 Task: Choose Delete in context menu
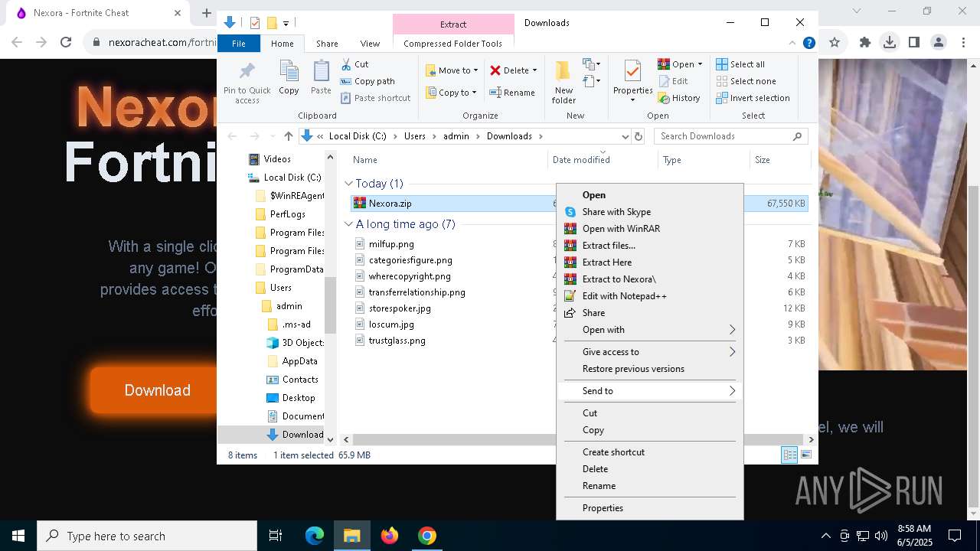tap(649, 469)
